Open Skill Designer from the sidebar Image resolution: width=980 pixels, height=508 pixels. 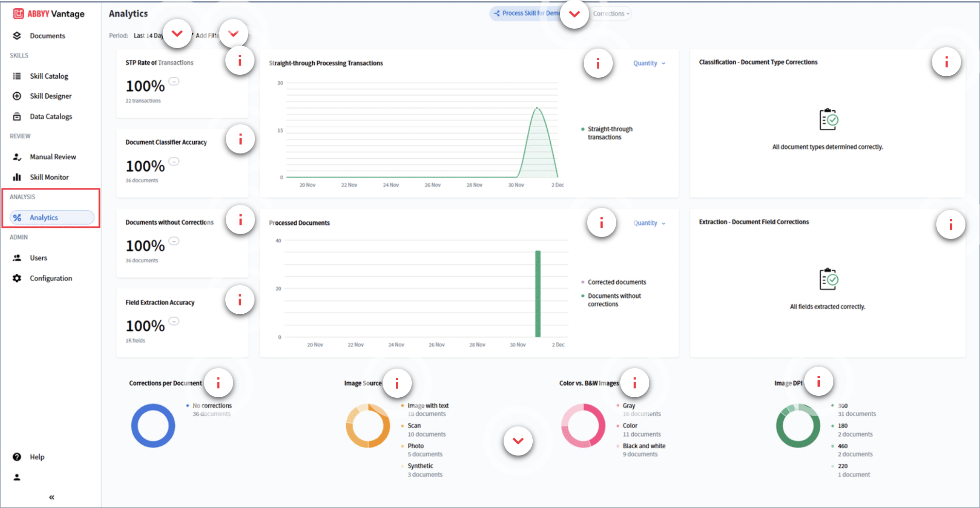[17, 96]
